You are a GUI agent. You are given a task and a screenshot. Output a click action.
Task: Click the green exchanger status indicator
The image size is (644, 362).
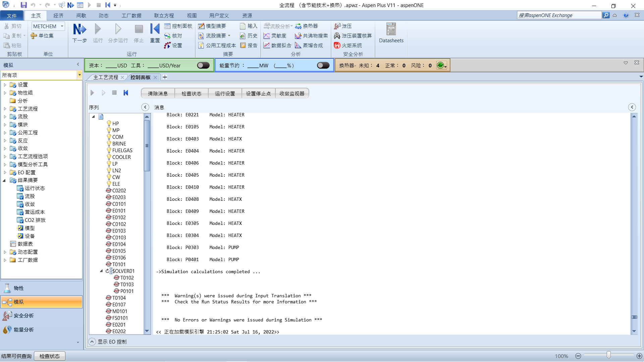441,65
